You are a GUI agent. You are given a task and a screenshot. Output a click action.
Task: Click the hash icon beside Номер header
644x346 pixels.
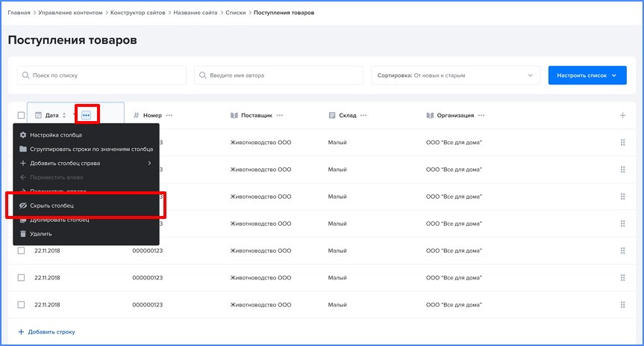coord(137,116)
